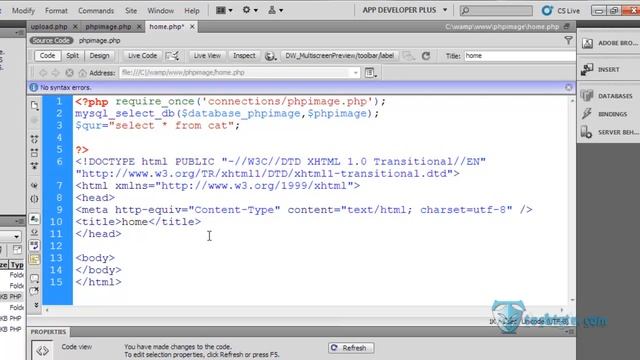Image resolution: width=640 pixels, height=360 pixels.
Task: Click the Select Parent Tag icon
Action: tap(35, 185)
